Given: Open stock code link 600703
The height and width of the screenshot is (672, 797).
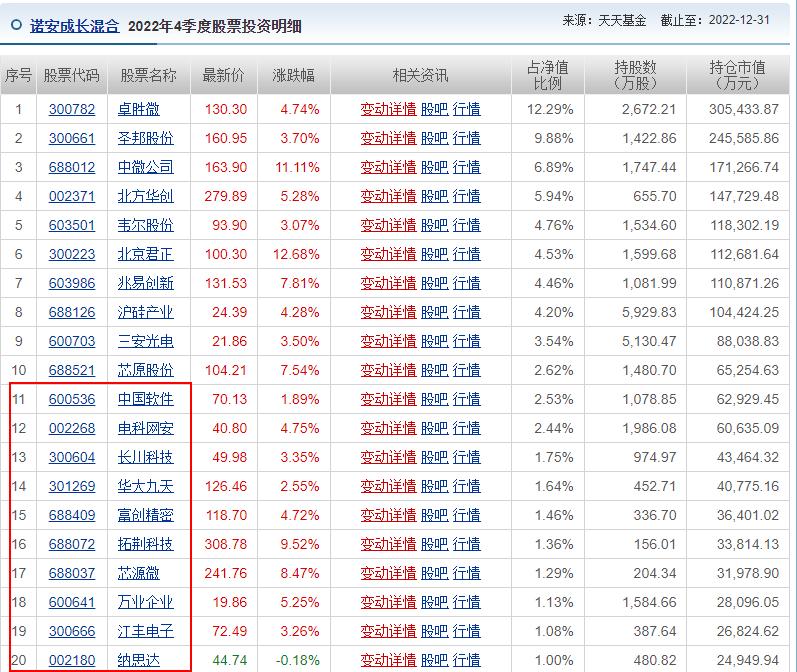Looking at the screenshot, I should coord(72,341).
